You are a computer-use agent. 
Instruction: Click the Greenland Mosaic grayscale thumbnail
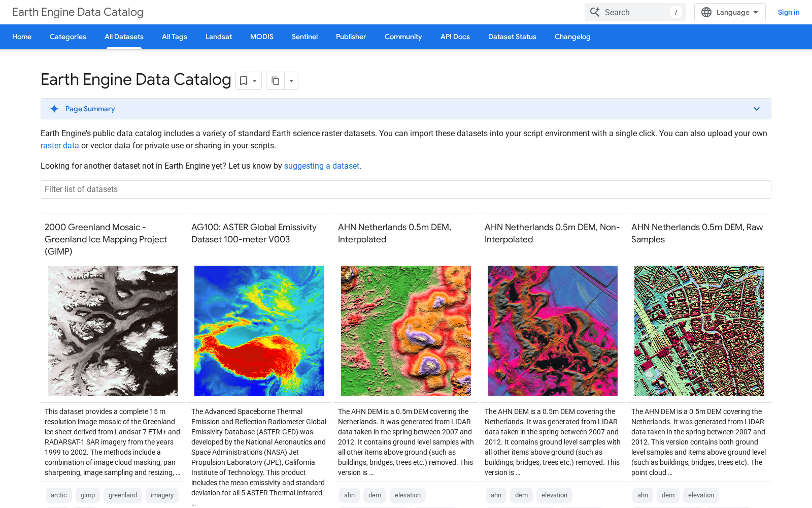(x=113, y=331)
